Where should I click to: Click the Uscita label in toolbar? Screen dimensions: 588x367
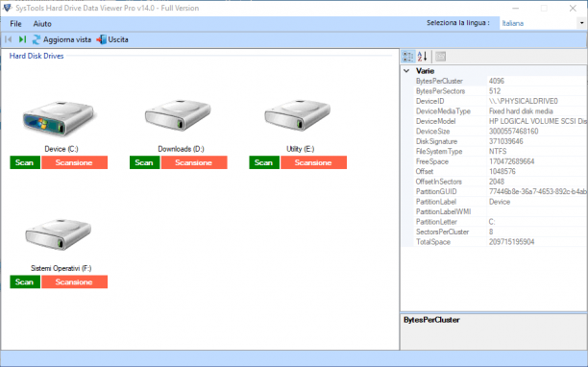[118, 39]
